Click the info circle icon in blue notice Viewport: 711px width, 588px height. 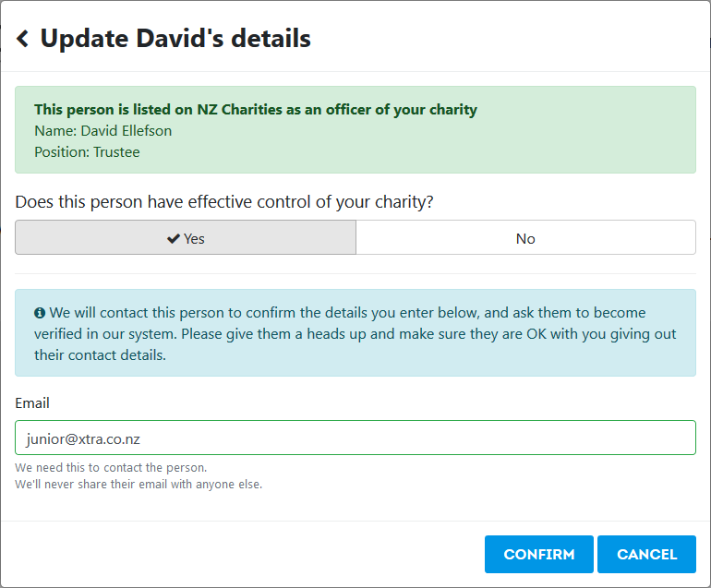point(40,313)
